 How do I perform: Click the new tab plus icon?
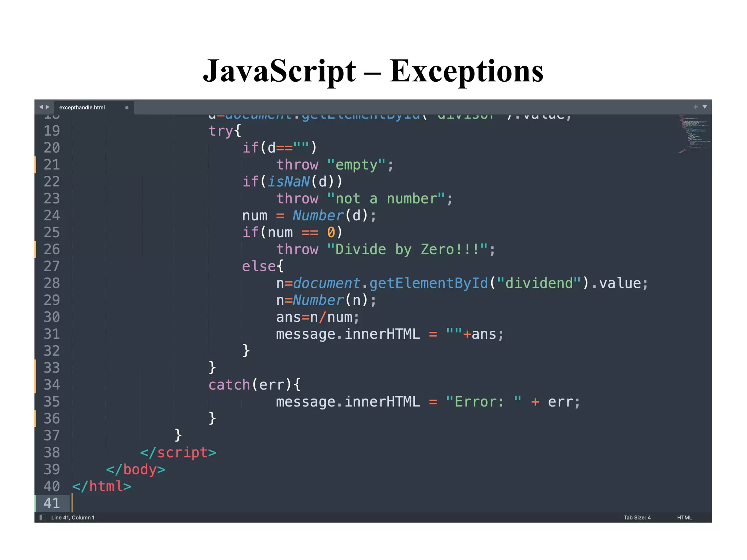point(696,107)
